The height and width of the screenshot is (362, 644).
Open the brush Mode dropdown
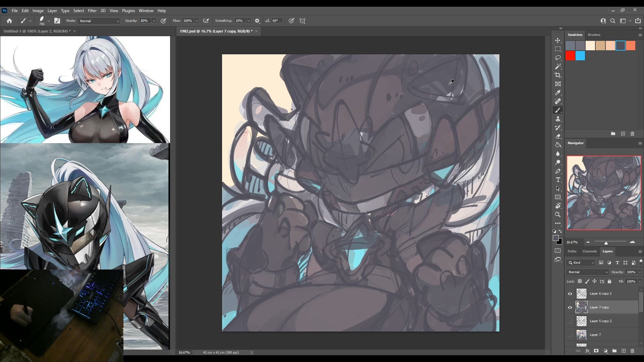(99, 21)
